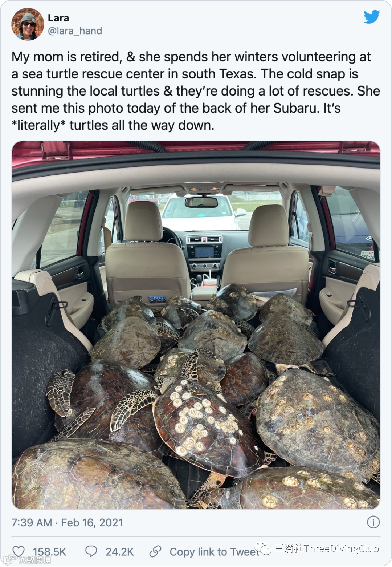392x567 pixels.
Task: Open the circled info icon
Action: pos(373,522)
